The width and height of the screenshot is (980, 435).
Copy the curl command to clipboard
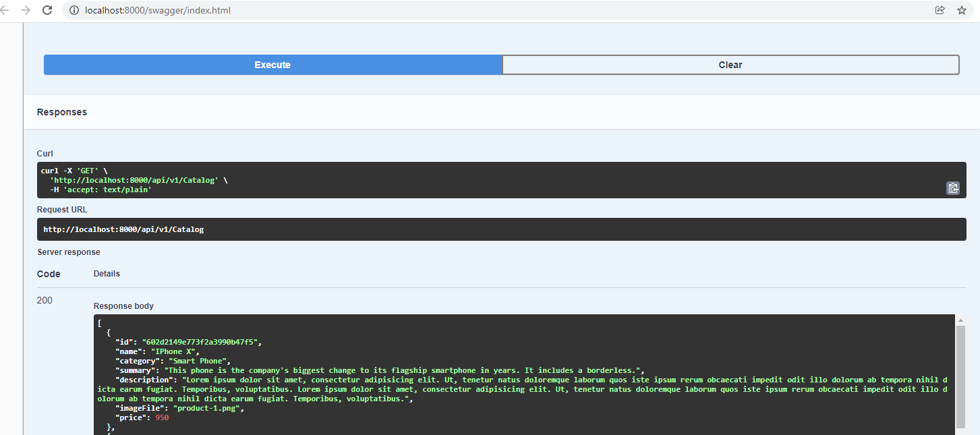point(952,188)
